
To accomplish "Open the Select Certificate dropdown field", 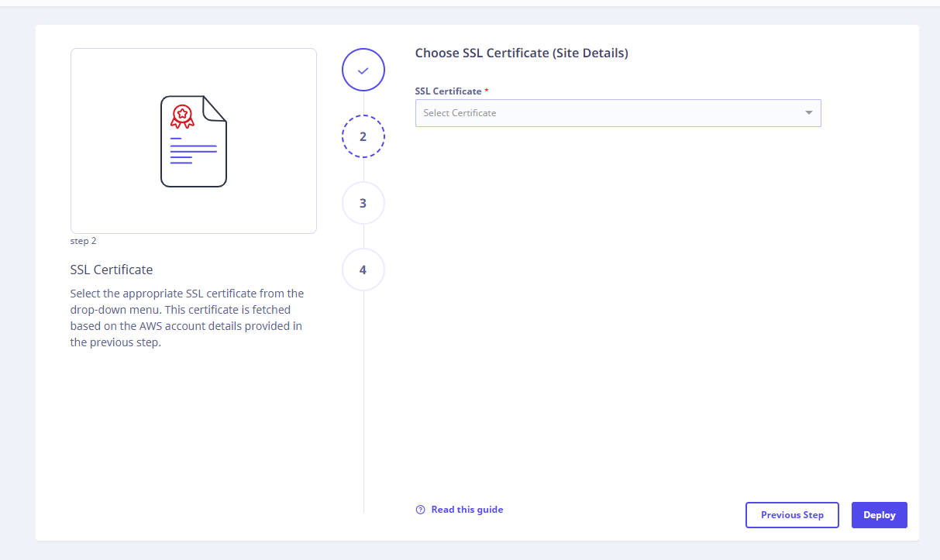I will coord(604,113).
